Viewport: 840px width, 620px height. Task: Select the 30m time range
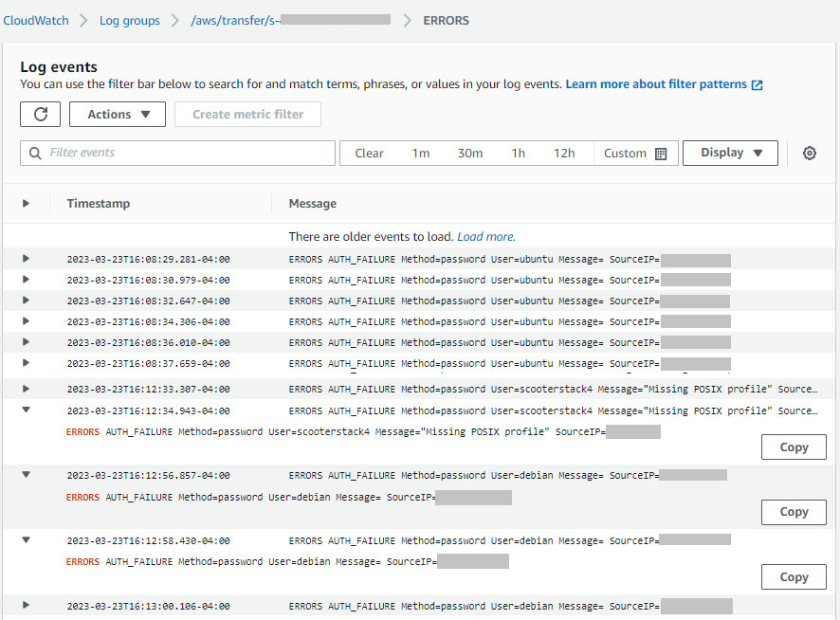tap(470, 152)
